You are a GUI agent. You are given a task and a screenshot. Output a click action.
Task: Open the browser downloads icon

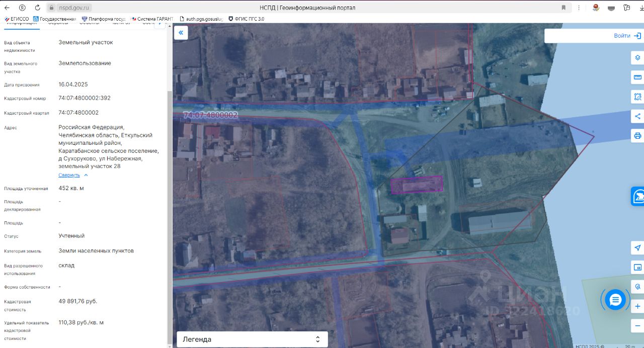pyautogui.click(x=641, y=8)
